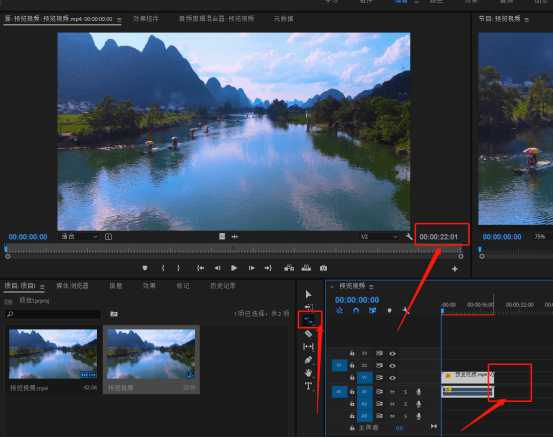Select the Razor tool

coord(308,334)
